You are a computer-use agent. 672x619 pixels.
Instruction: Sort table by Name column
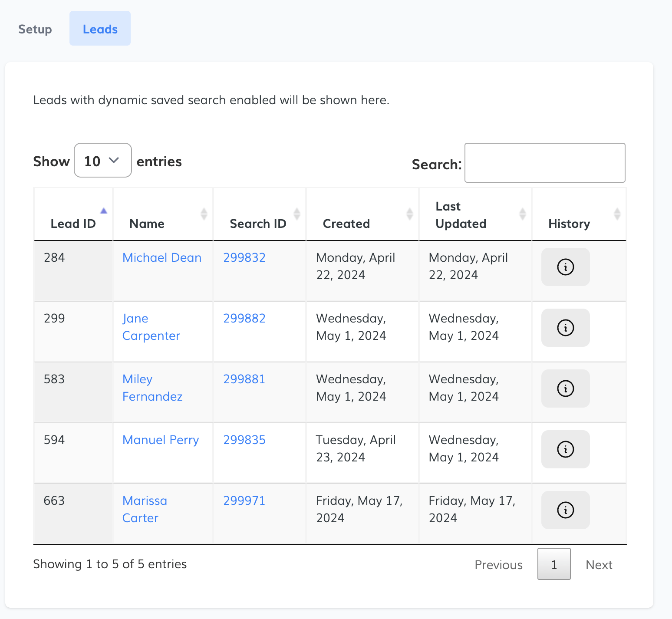(x=147, y=224)
